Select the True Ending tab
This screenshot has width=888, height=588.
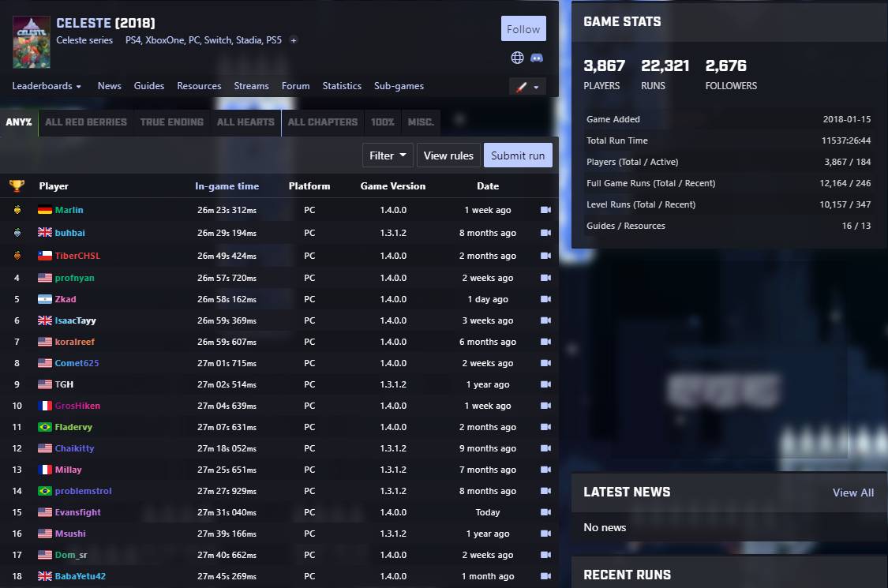coord(171,122)
